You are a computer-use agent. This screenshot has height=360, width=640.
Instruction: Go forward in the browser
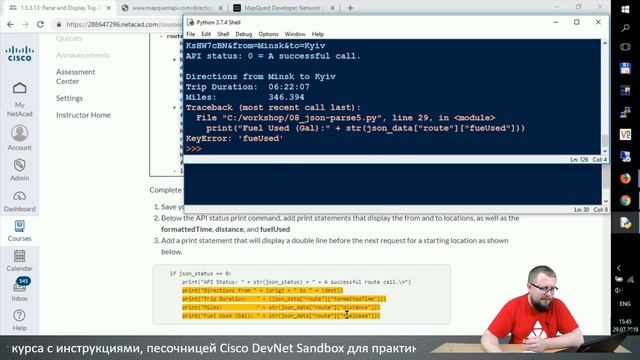pyautogui.click(x=25, y=24)
